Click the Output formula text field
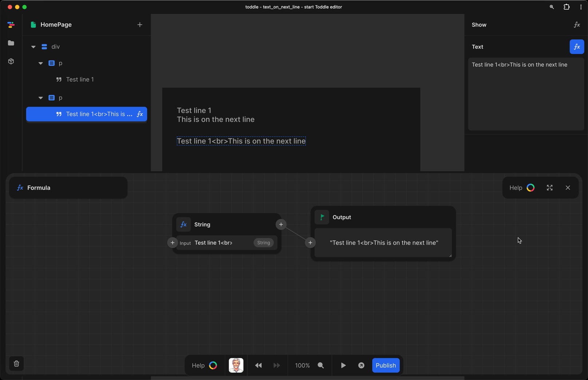Screen dimensions: 588x380 [x=383, y=243]
